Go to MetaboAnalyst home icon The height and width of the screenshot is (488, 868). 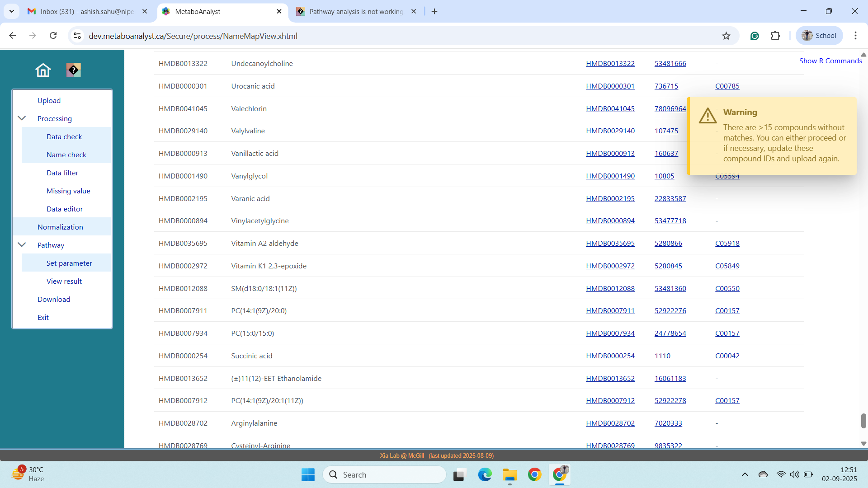(x=43, y=70)
